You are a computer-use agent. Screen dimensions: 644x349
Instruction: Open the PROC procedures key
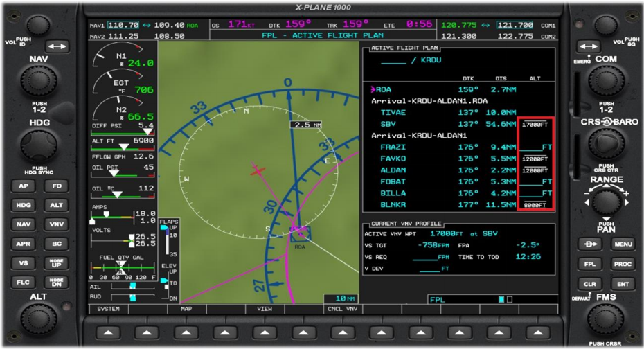pos(623,264)
